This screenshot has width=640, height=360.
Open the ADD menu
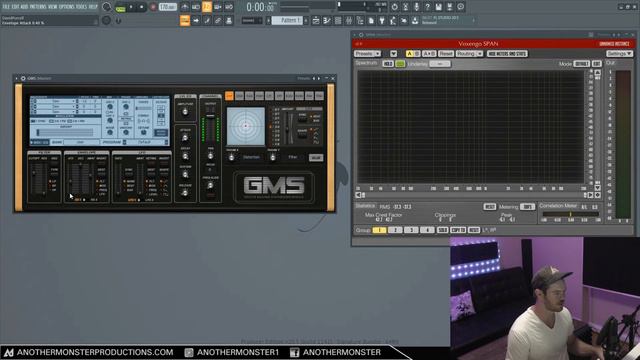[24, 7]
